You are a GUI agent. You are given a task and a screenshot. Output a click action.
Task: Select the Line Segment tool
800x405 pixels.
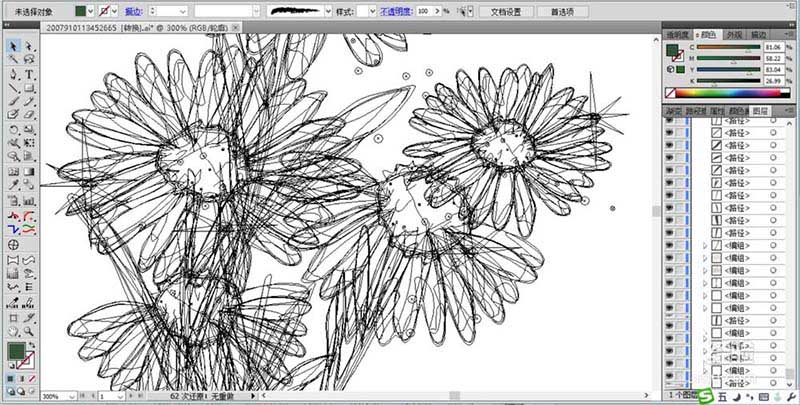point(14,88)
